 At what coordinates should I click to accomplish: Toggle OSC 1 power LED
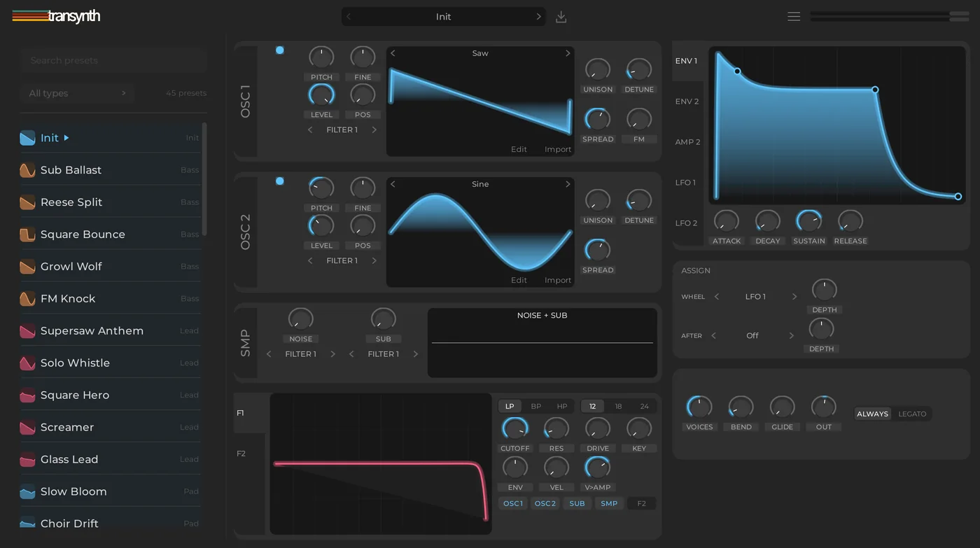coord(280,50)
